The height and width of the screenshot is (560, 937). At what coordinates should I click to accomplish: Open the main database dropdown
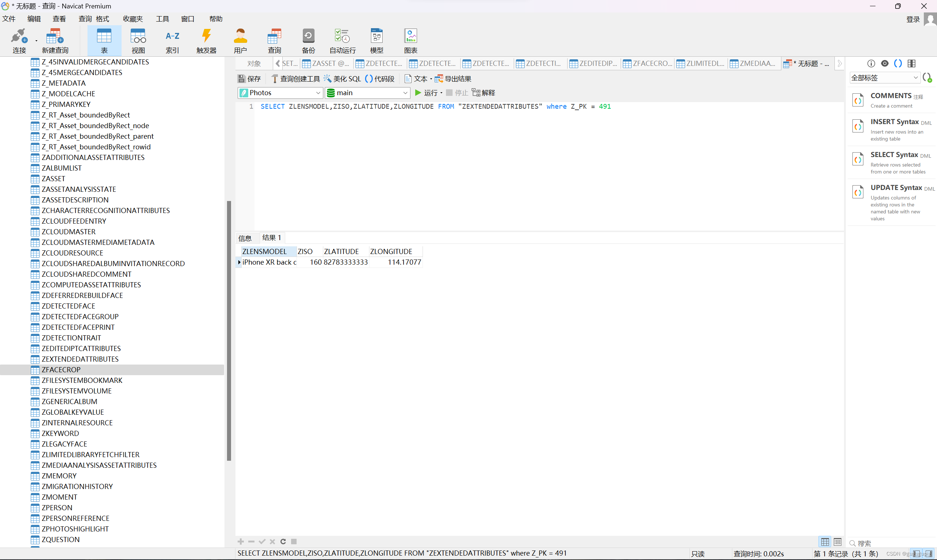click(x=367, y=93)
